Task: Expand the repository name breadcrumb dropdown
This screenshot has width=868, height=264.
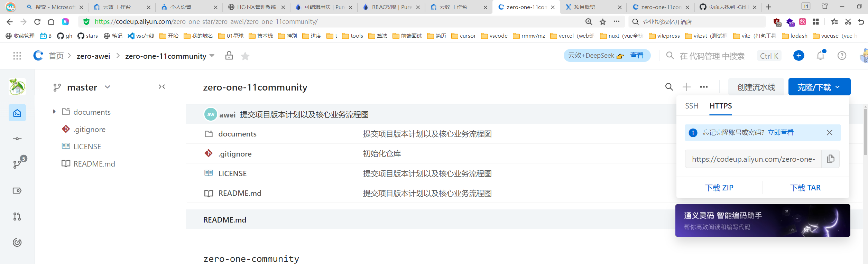Action: tap(212, 56)
